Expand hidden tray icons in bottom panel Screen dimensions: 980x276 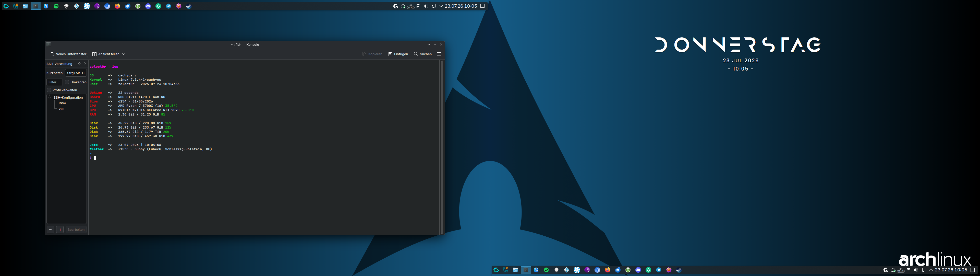pyautogui.click(x=931, y=270)
